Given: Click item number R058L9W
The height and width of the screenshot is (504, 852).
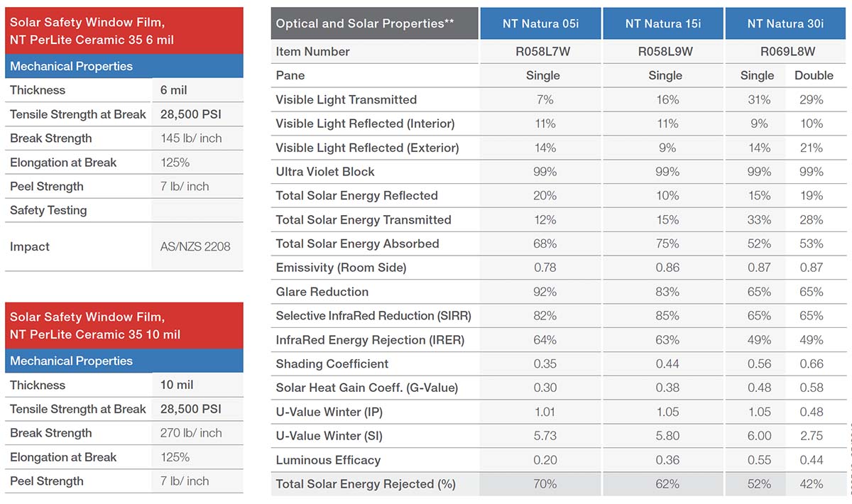Looking at the screenshot, I should (665, 51).
